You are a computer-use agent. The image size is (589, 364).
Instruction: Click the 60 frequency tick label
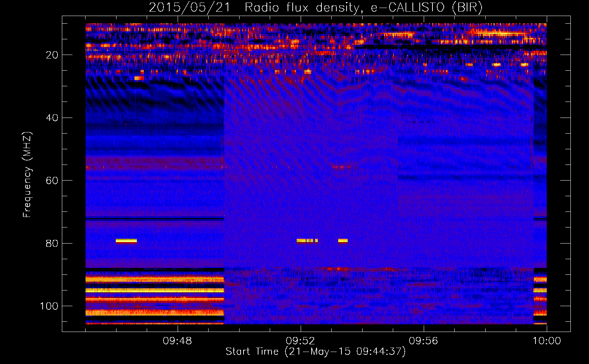coord(52,181)
